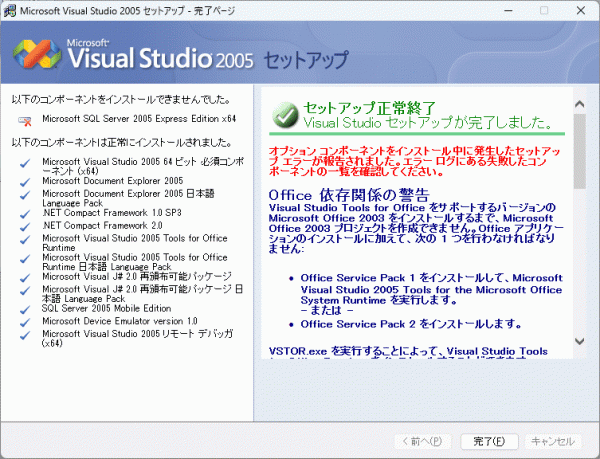Click the heading Office 依存関係の警告
Image resolution: width=600 pixels, height=459 pixels.
(x=349, y=195)
